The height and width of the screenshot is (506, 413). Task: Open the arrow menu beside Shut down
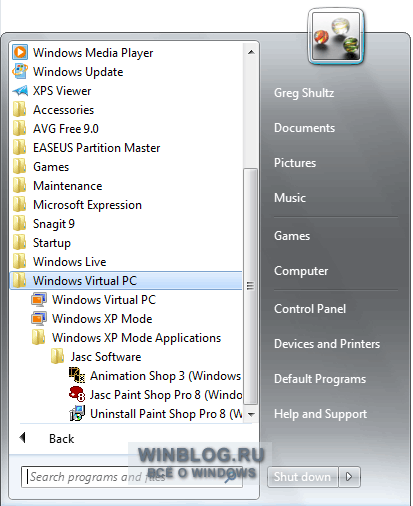click(349, 477)
